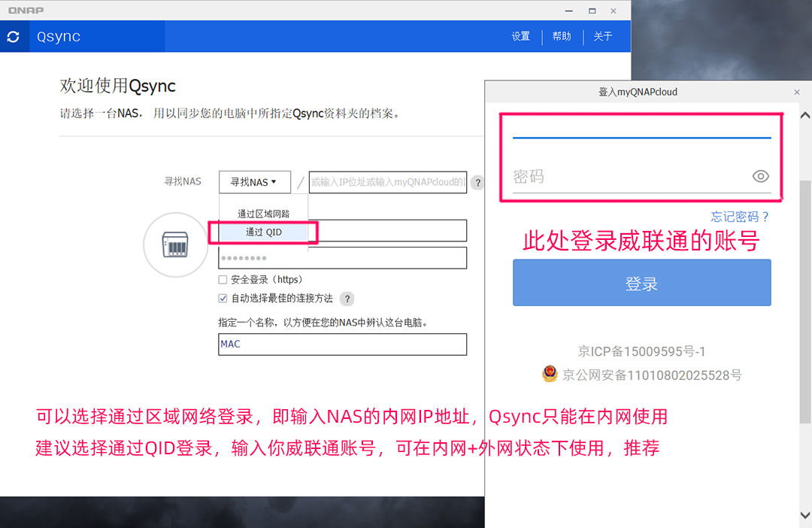Click the MAC computer name input field
The width and height of the screenshot is (812, 528).
342,344
